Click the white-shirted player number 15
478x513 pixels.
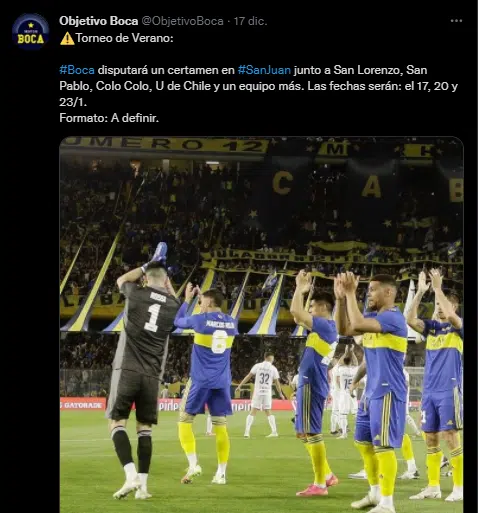[345, 393]
